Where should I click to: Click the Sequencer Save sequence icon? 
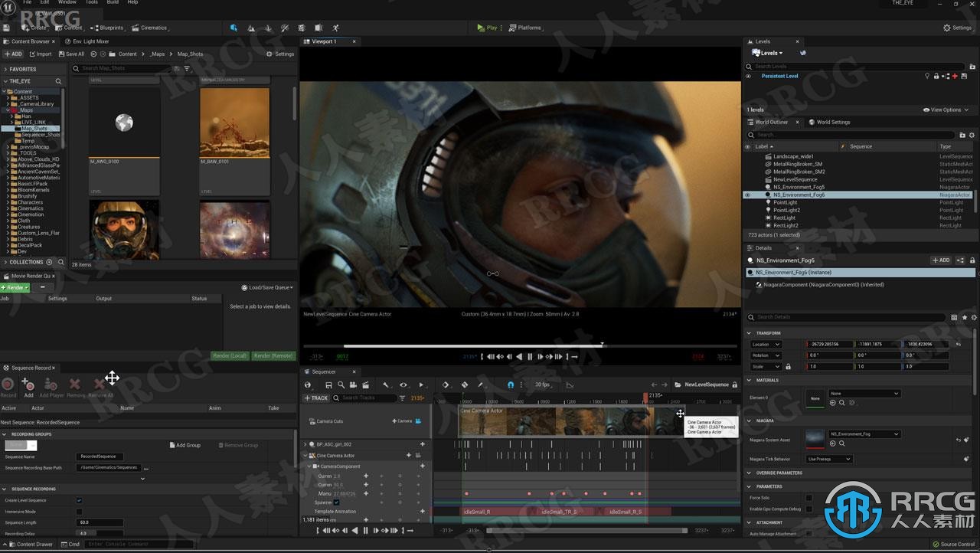click(x=328, y=385)
